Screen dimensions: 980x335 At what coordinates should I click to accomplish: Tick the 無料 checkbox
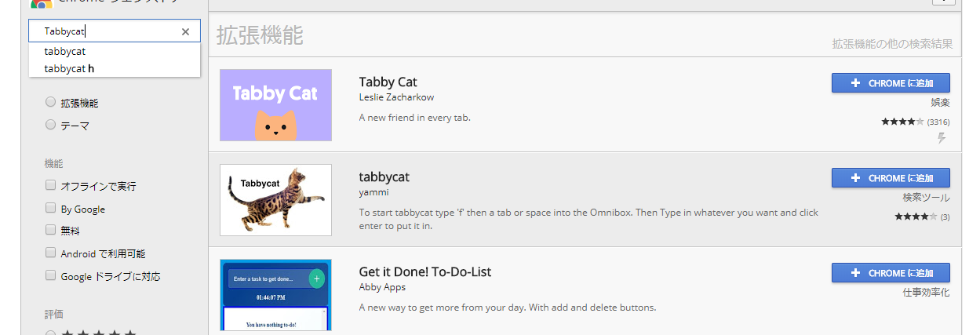[x=51, y=231]
